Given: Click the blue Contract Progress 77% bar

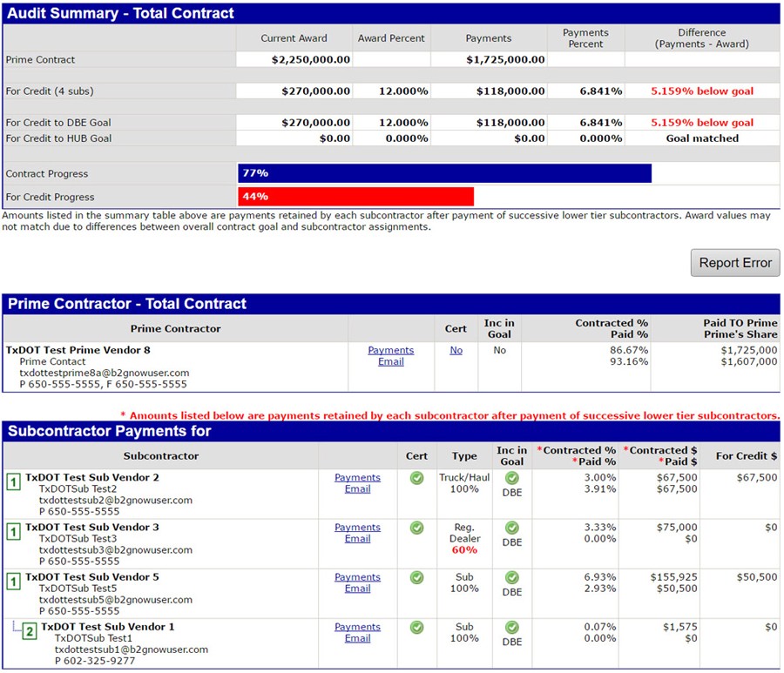Looking at the screenshot, I should pos(444,173).
